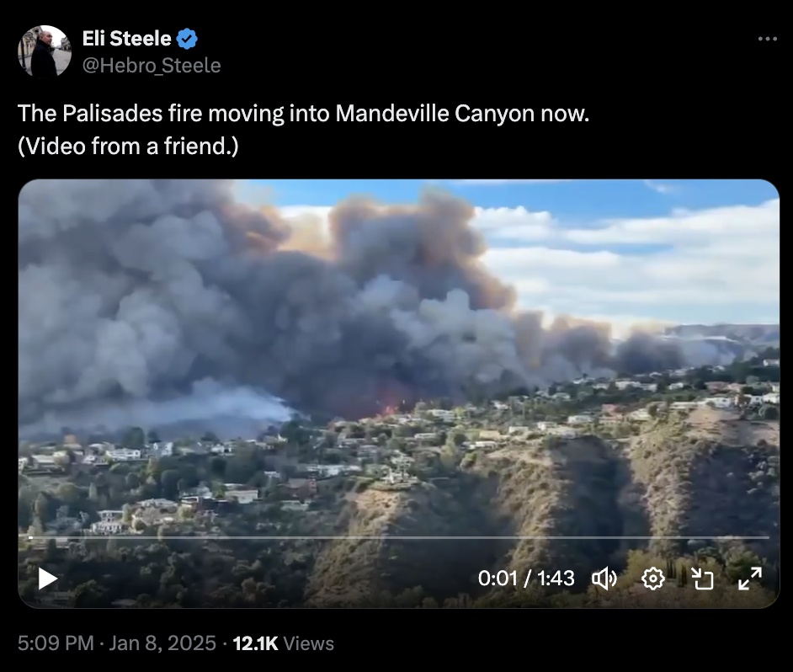
Task: Click the Jan 8, 2025 date
Action: coord(162,643)
